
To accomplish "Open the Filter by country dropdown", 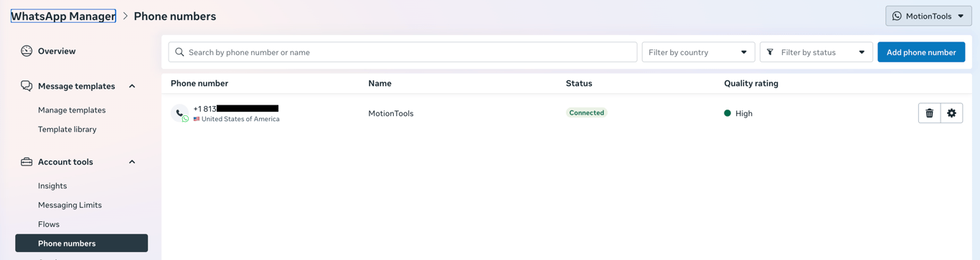I will click(698, 52).
